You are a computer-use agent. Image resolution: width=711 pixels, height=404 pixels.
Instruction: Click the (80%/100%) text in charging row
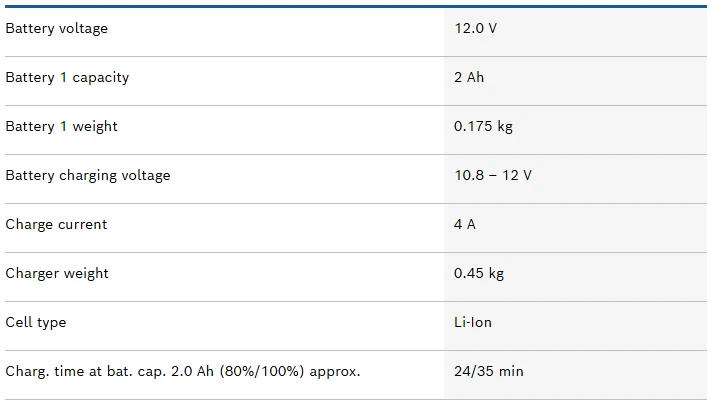click(262, 371)
